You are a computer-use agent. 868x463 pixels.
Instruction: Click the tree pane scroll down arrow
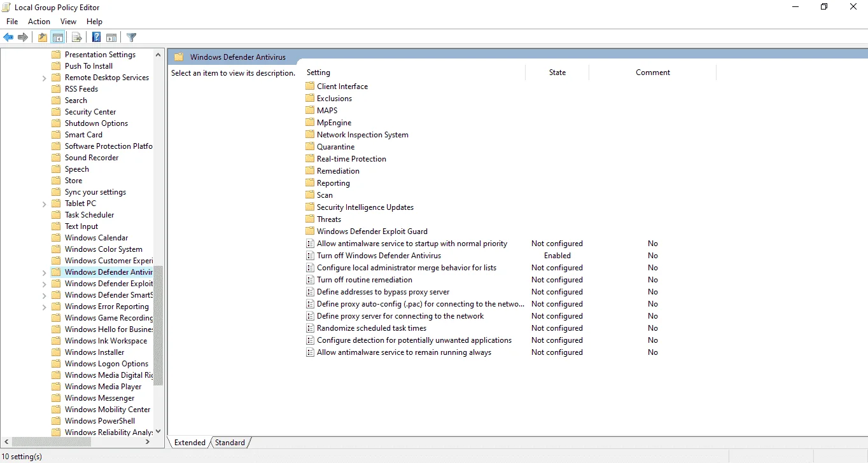158,431
